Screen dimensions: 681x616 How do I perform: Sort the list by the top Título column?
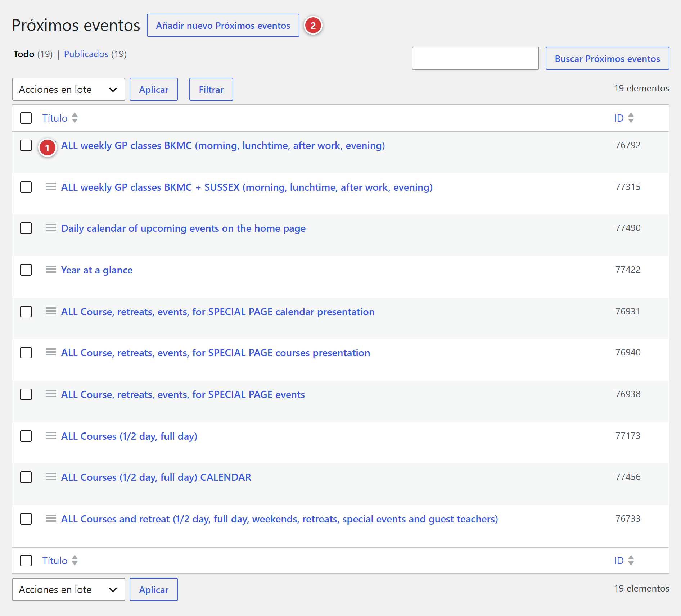[x=55, y=118]
